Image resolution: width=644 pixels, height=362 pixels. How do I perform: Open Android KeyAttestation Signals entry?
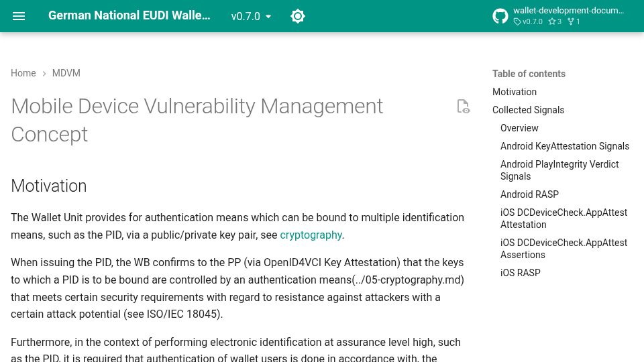click(x=565, y=146)
